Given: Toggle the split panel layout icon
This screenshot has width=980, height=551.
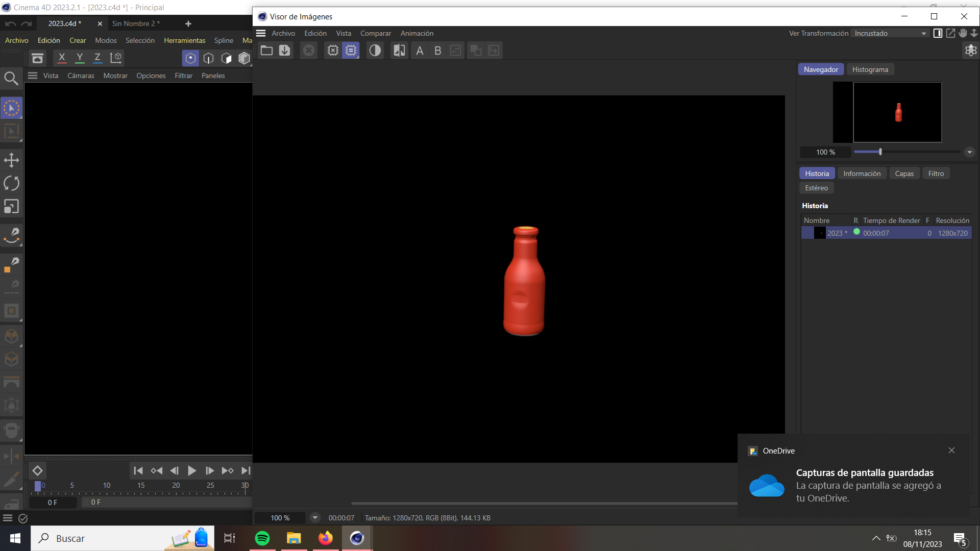Looking at the screenshot, I should [x=938, y=33].
